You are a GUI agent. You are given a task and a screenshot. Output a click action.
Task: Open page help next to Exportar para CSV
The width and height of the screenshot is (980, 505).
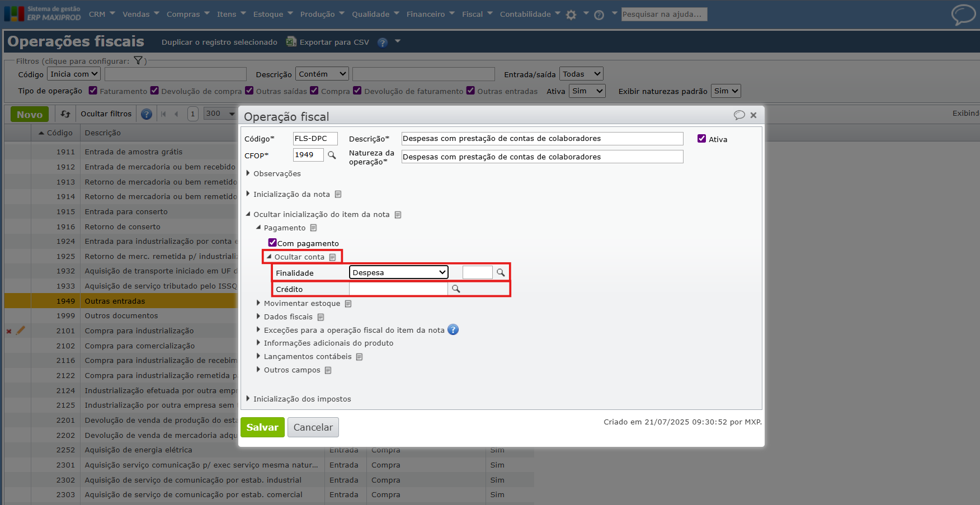tap(383, 43)
